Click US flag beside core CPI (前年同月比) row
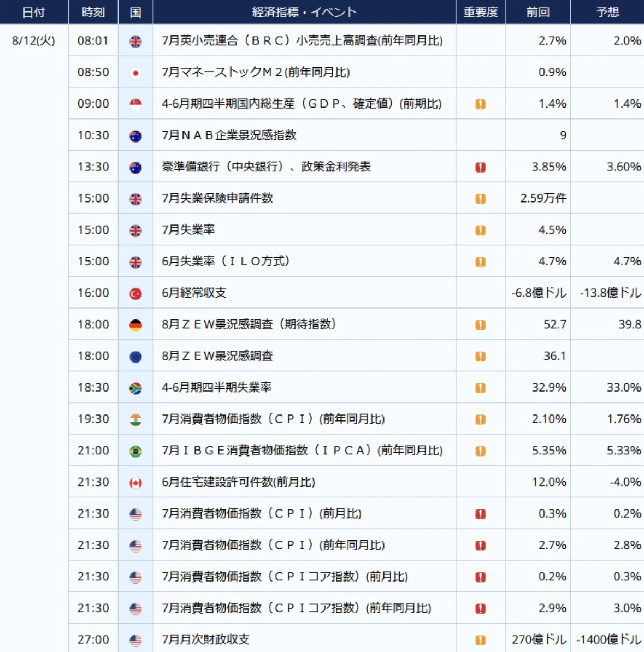 [135, 609]
